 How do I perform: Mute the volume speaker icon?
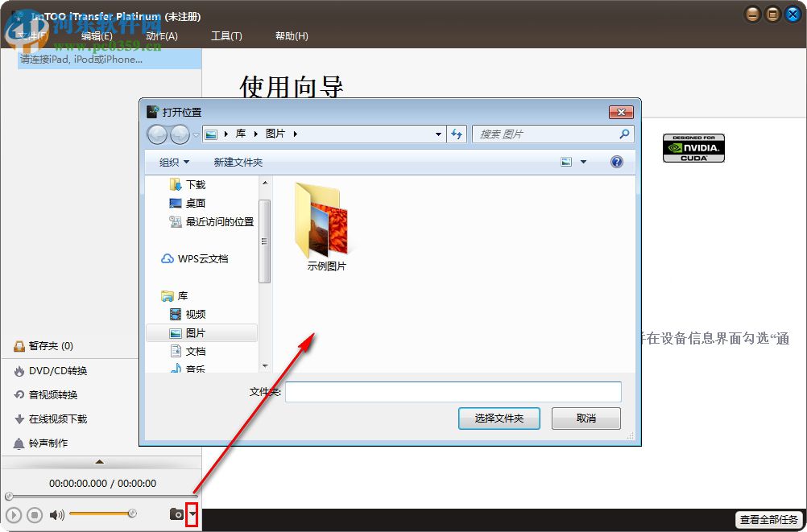[55, 514]
